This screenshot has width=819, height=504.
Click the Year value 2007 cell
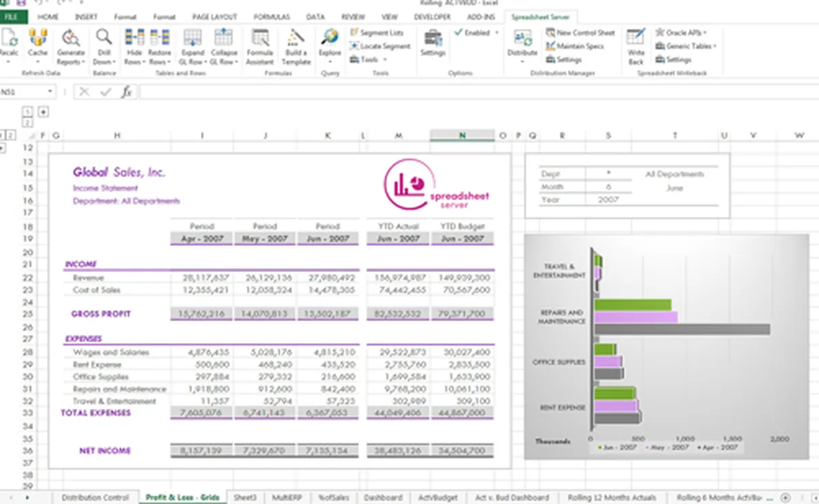coord(608,200)
